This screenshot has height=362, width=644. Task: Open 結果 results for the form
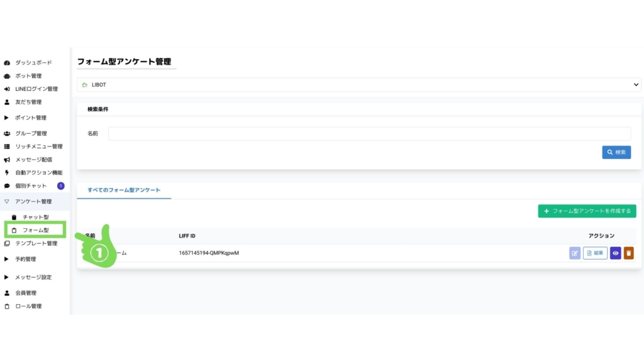[595, 253]
